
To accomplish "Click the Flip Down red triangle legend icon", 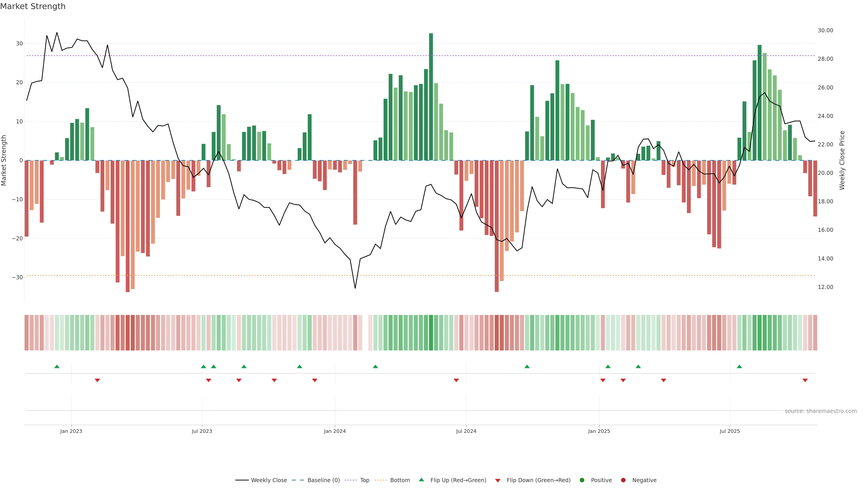I will [498, 480].
